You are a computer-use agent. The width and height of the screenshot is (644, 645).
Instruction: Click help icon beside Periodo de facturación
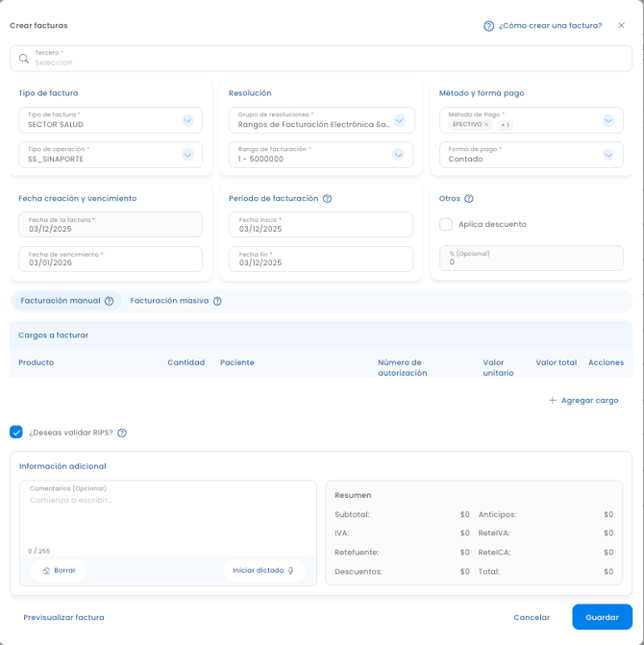click(328, 199)
